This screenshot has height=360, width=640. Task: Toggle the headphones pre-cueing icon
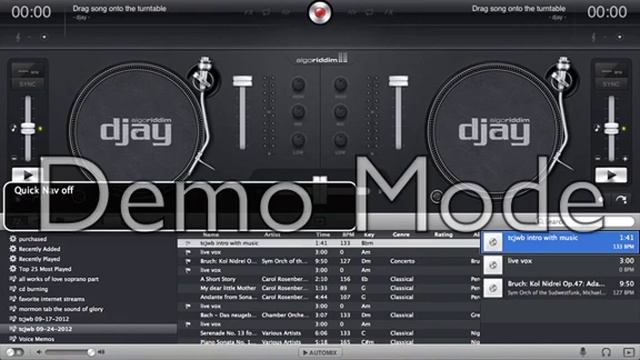[x=606, y=352]
